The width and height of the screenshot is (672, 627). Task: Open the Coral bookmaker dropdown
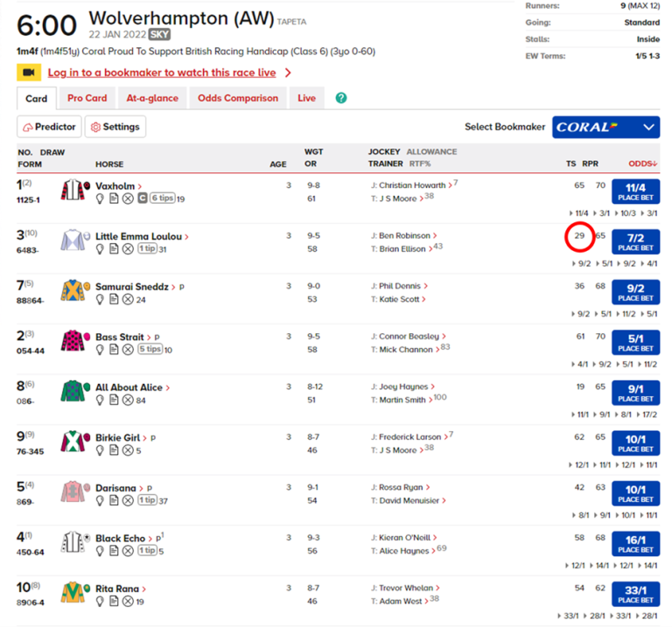[x=605, y=127]
